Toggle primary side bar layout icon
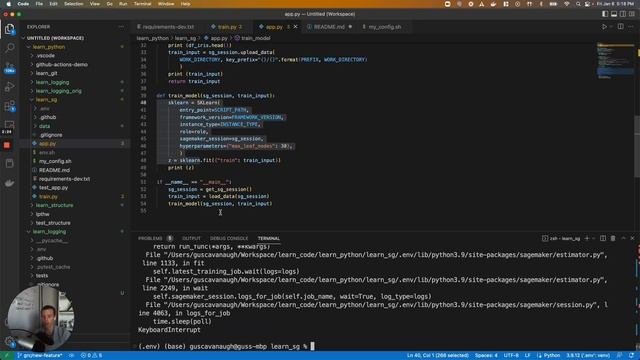This screenshot has width=640, height=360. (605, 14)
